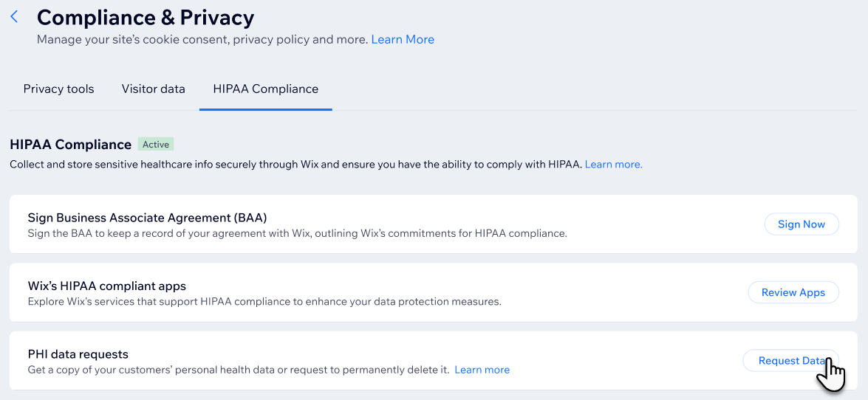
Task: Follow the Learn more link about HIPAA compliance
Action: click(x=613, y=165)
